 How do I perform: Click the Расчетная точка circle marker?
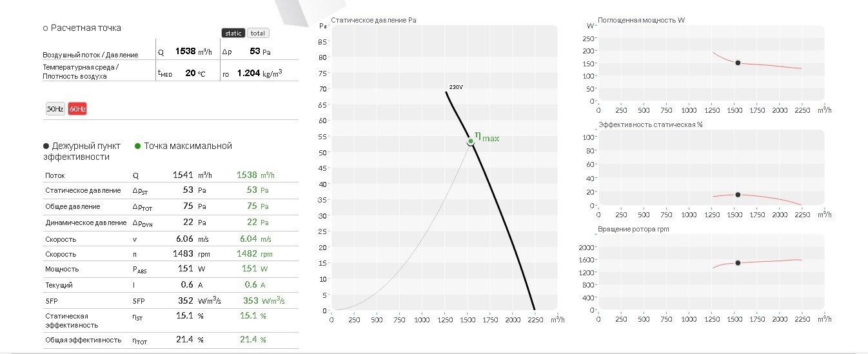[46, 28]
